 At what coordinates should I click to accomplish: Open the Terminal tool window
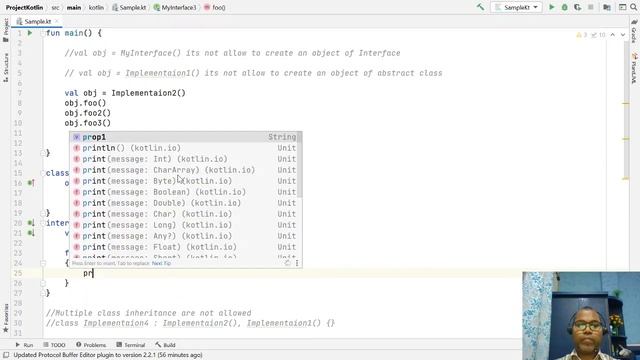click(x=131, y=345)
